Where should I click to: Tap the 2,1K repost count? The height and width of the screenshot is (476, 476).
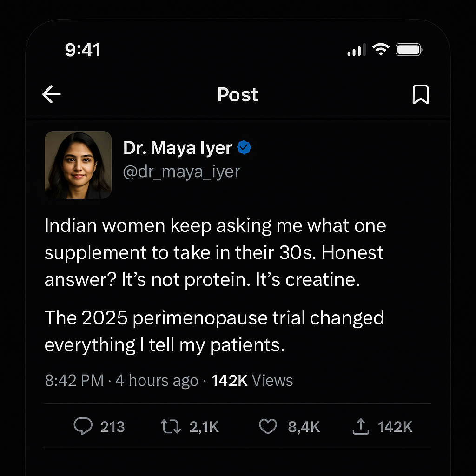[x=204, y=427]
